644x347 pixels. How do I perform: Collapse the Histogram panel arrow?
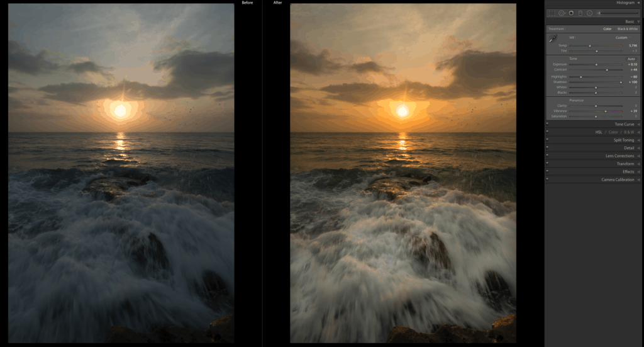tap(638, 3)
